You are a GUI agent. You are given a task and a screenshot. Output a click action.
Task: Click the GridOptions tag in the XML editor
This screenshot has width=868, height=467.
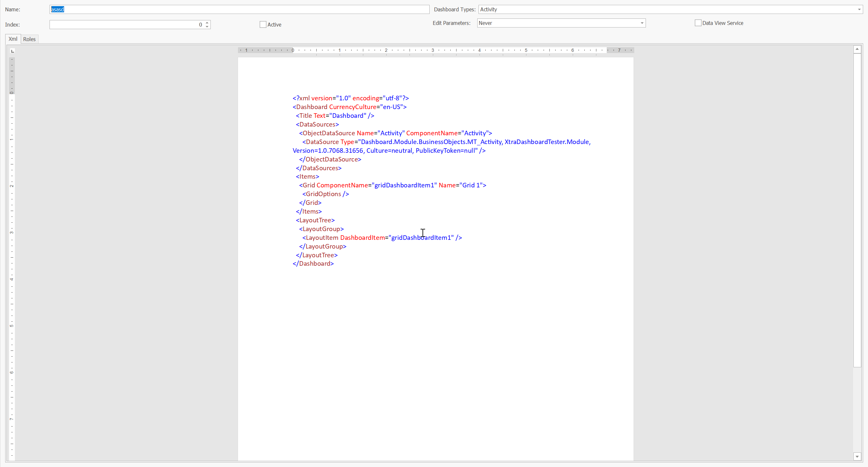[325, 194]
